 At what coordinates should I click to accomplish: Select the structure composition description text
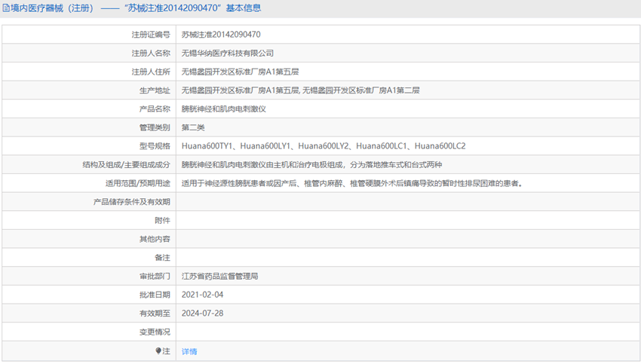pos(311,164)
